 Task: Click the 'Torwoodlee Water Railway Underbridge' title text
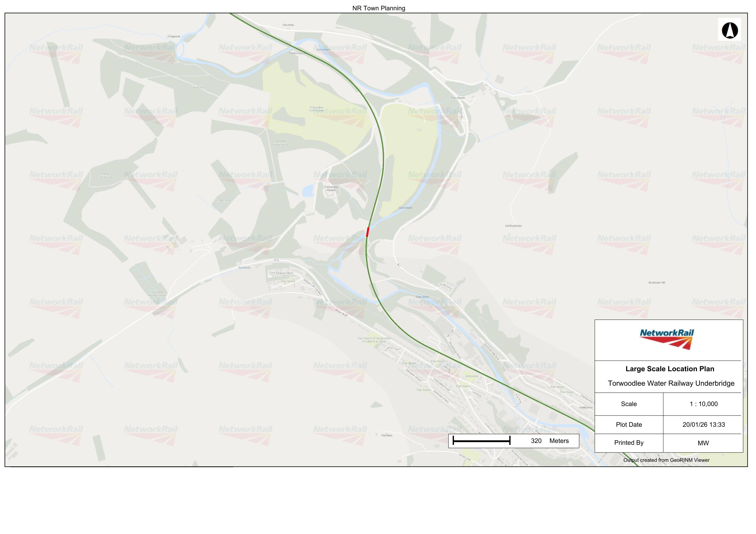pyautogui.click(x=671, y=383)
